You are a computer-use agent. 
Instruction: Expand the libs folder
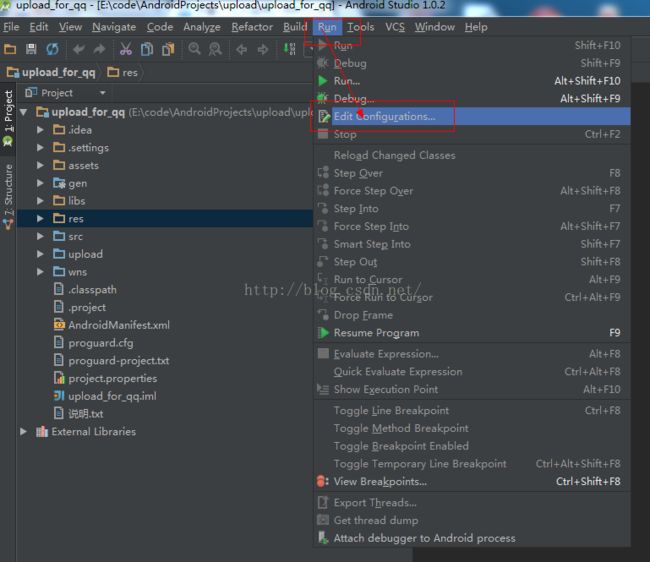[40, 201]
